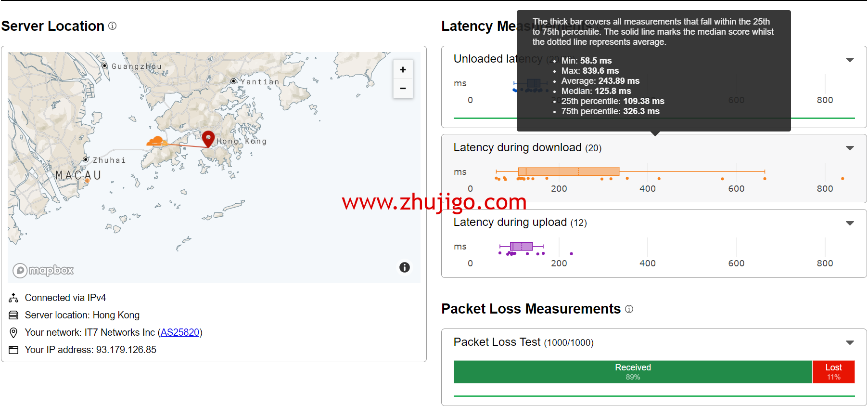Screen dimensions: 868x407
Task: Click the red Lost packet bar
Action: (833, 372)
